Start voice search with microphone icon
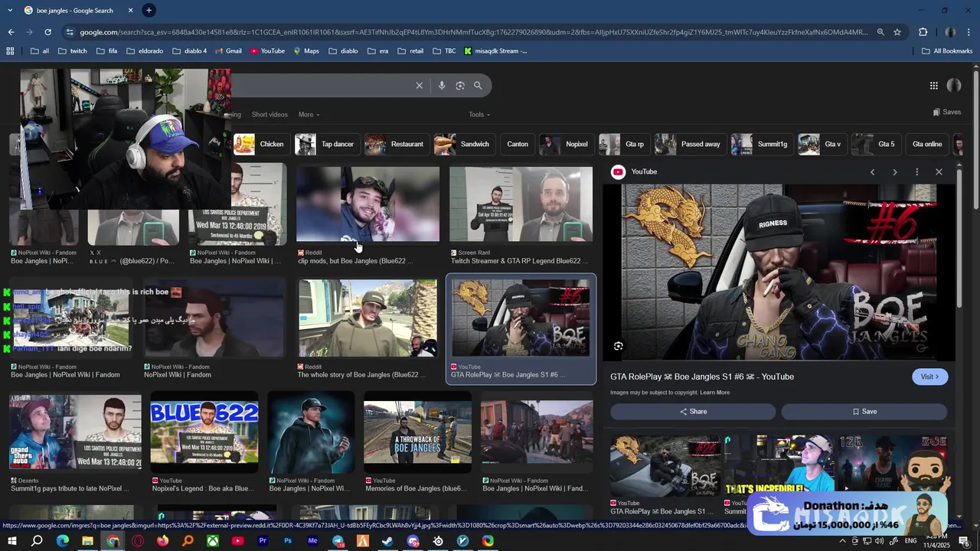980x551 pixels. pos(442,86)
